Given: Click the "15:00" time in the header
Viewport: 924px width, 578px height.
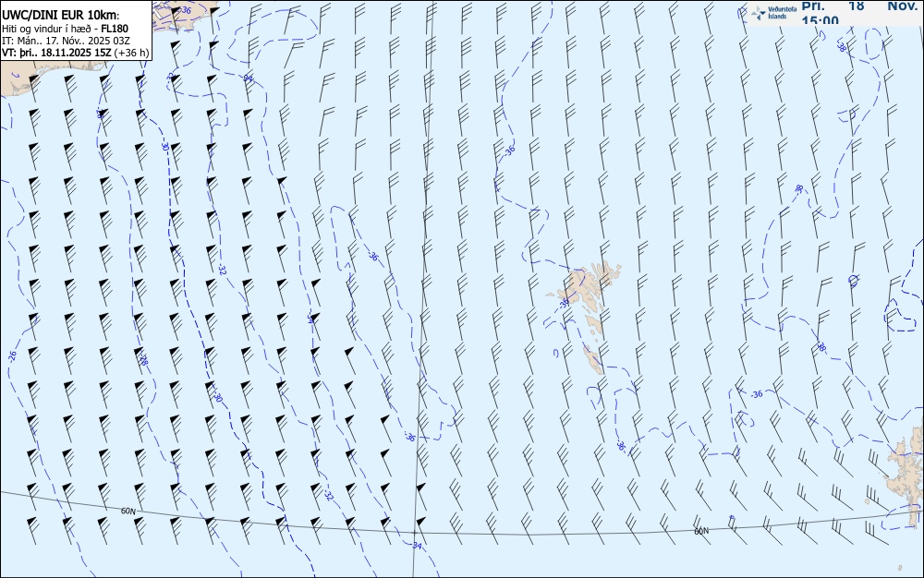Looking at the screenshot, I should (820, 21).
